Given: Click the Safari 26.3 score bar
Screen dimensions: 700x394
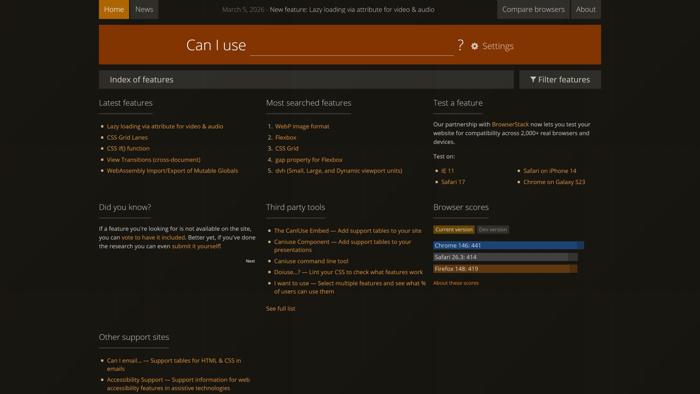Looking at the screenshot, I should pyautogui.click(x=505, y=257).
